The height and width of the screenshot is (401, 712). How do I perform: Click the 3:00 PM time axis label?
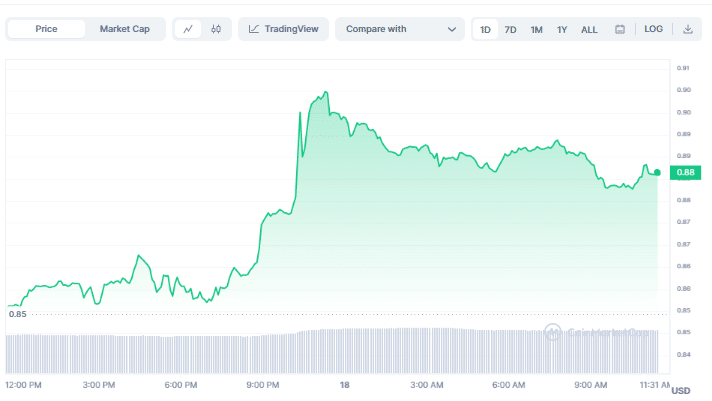pos(99,385)
